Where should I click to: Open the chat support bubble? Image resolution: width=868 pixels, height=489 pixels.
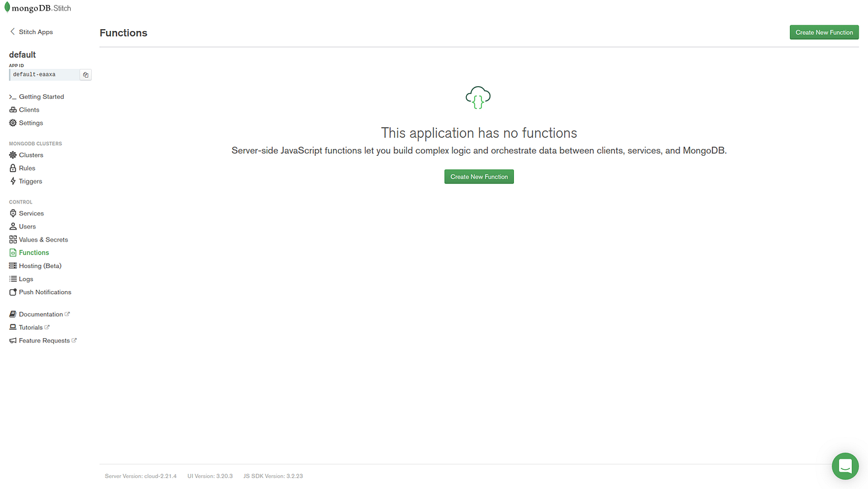844,464
